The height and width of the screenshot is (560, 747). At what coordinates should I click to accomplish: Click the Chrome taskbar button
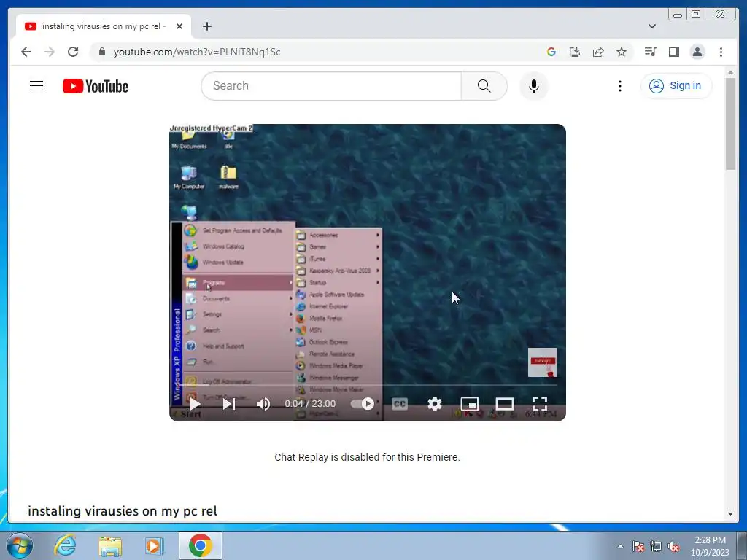pyautogui.click(x=201, y=545)
